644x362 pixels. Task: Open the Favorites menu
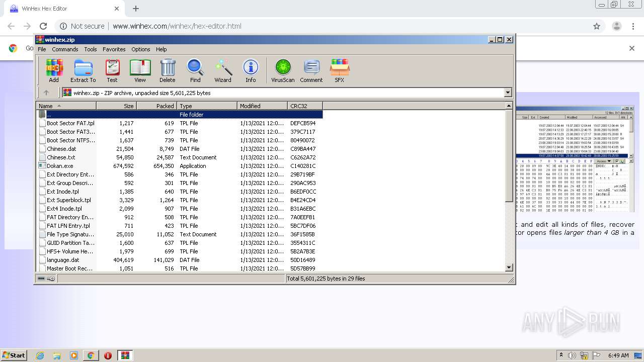(114, 49)
